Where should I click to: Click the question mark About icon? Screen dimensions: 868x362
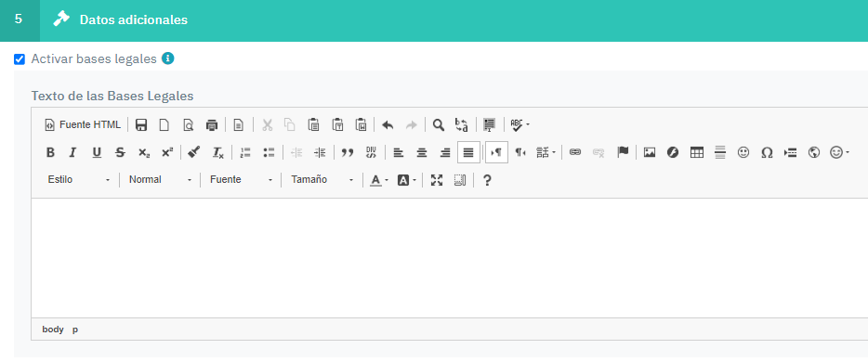[487, 180]
